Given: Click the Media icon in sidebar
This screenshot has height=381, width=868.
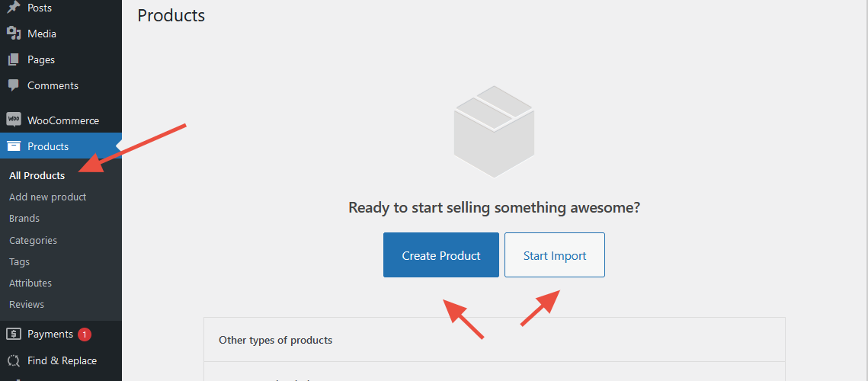Looking at the screenshot, I should click(x=13, y=34).
